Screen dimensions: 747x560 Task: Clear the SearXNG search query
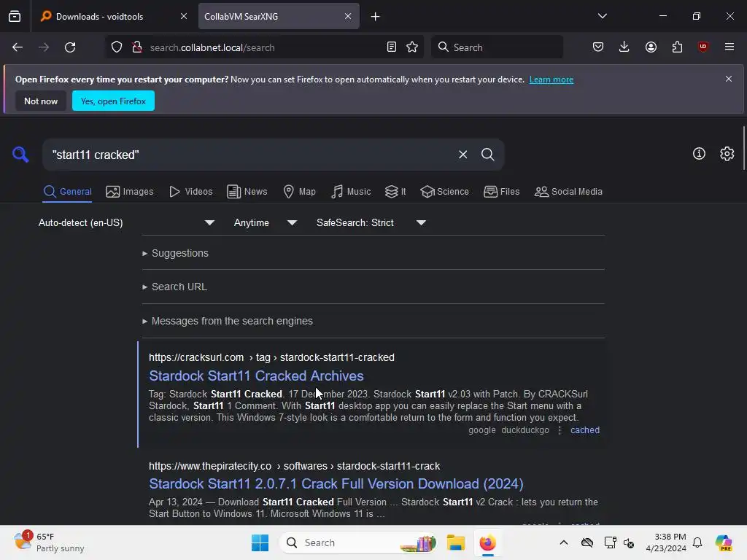pos(462,155)
